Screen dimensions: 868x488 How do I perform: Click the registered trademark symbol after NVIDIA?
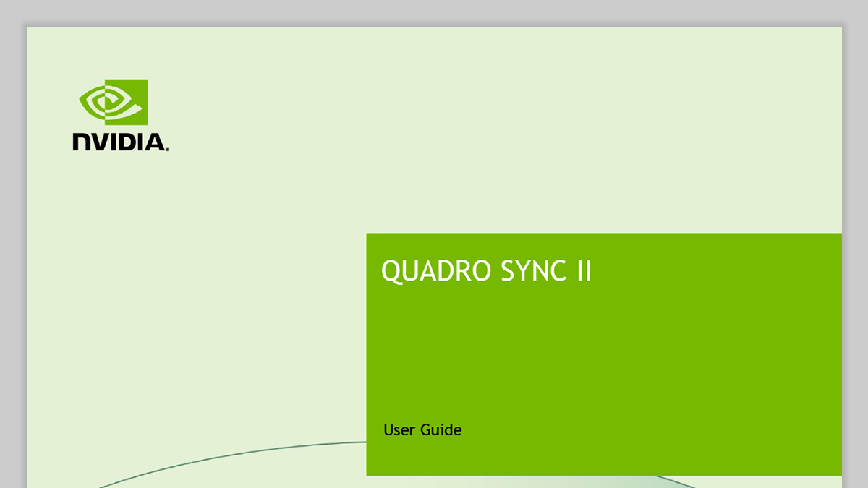168,150
